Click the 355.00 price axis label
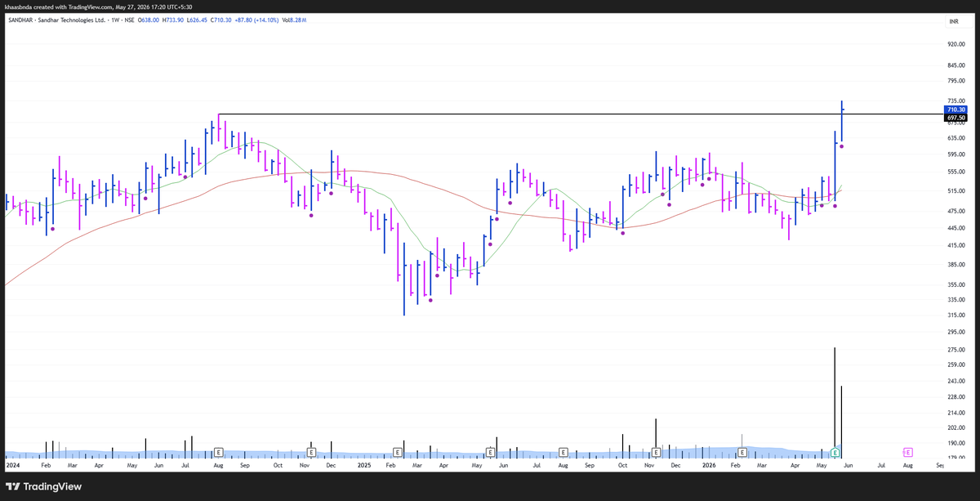Viewport: 980px width, 501px height. click(956, 284)
